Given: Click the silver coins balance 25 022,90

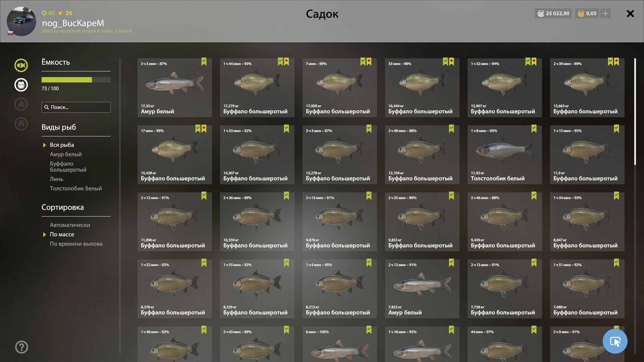Looking at the screenshot, I should [x=553, y=13].
